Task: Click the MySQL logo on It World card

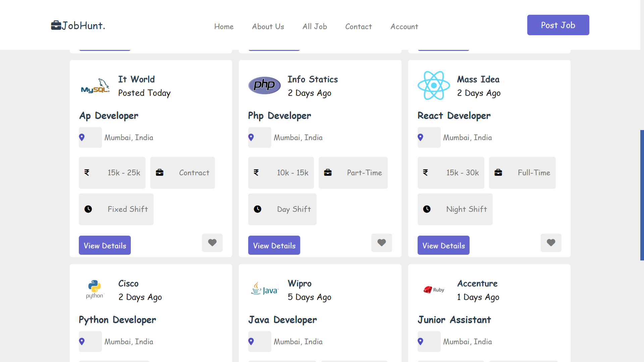Action: tap(95, 86)
